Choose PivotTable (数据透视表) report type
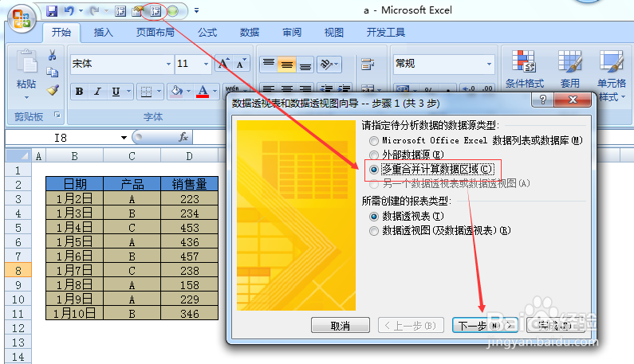 [374, 217]
